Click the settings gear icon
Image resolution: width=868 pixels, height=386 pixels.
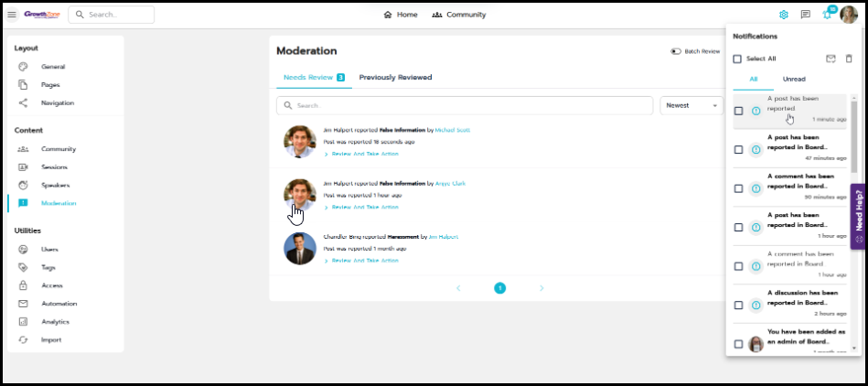pyautogui.click(x=784, y=15)
